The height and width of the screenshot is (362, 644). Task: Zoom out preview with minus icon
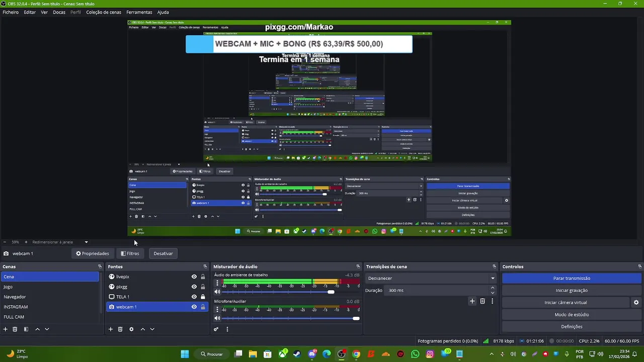pyautogui.click(x=5, y=242)
